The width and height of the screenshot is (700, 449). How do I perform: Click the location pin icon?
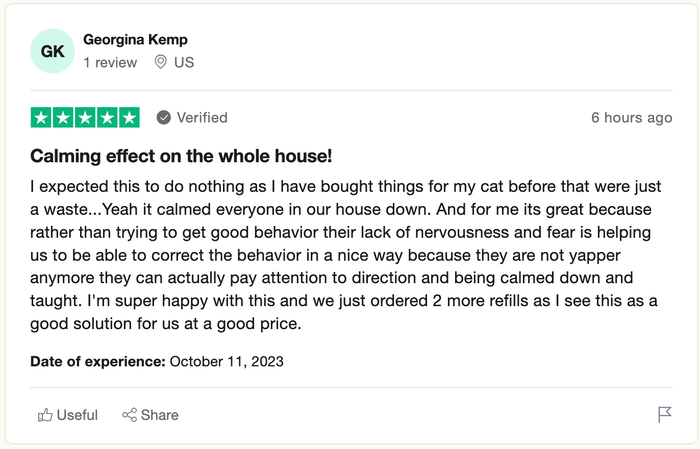161,62
